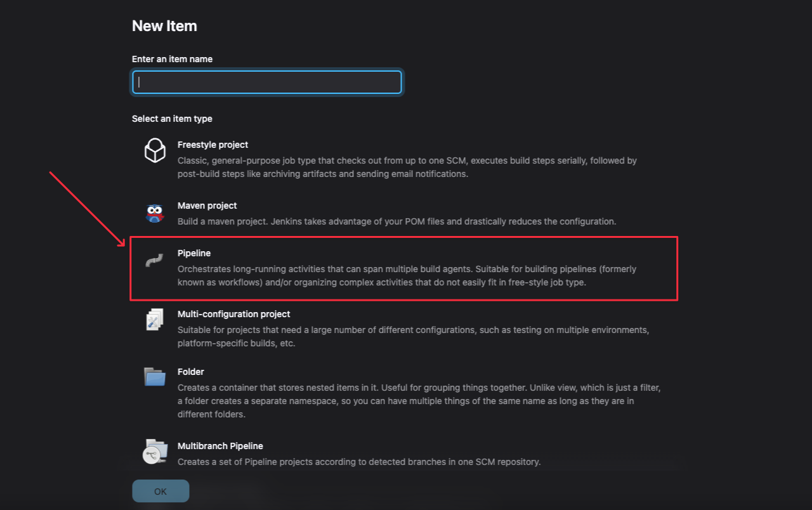Click the Multibranch Pipeline description text

click(358, 462)
